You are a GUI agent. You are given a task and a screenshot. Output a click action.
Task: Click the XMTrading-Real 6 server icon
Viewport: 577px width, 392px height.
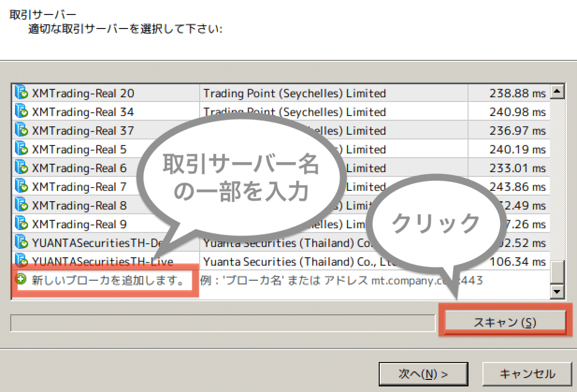(22, 167)
